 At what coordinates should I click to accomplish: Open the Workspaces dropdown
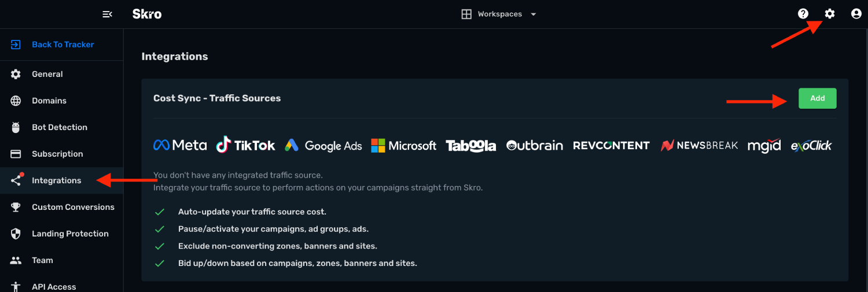(499, 14)
